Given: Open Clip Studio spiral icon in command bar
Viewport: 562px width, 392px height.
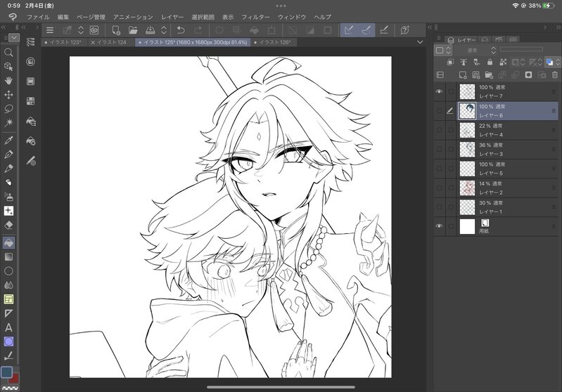Looking at the screenshot, I should pyautogui.click(x=94, y=30).
